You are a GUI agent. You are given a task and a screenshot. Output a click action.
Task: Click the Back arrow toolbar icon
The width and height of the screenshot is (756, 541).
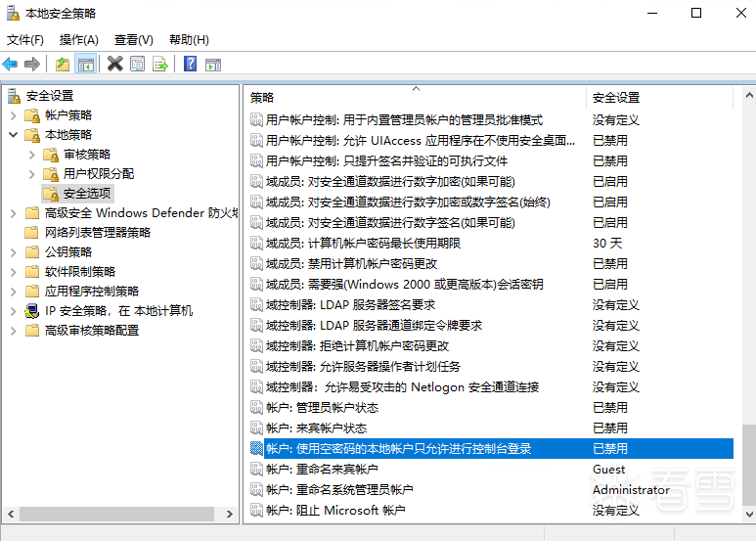(10, 64)
